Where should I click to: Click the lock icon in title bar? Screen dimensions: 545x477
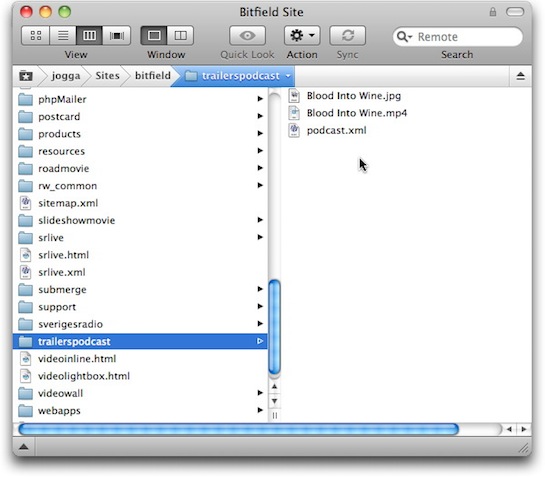(493, 12)
